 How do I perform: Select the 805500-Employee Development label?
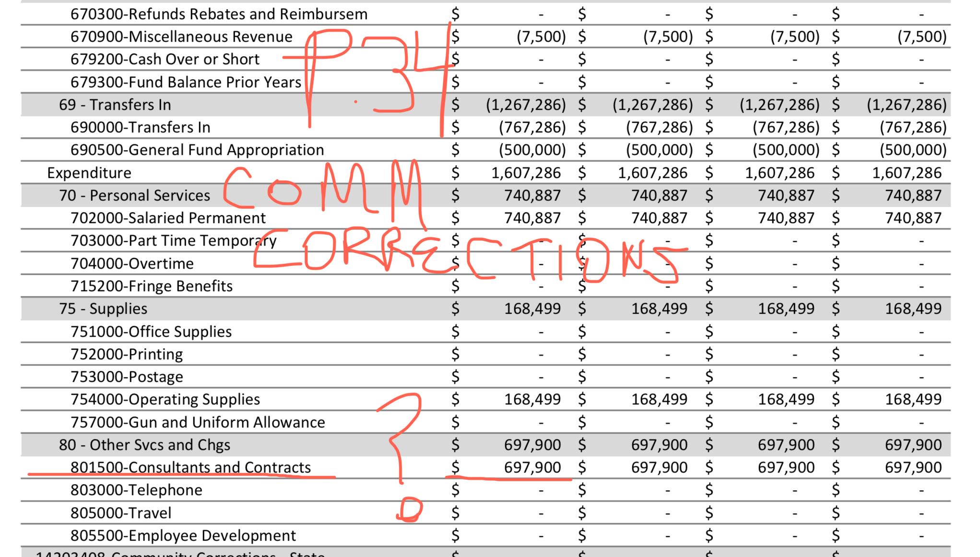pos(183,536)
